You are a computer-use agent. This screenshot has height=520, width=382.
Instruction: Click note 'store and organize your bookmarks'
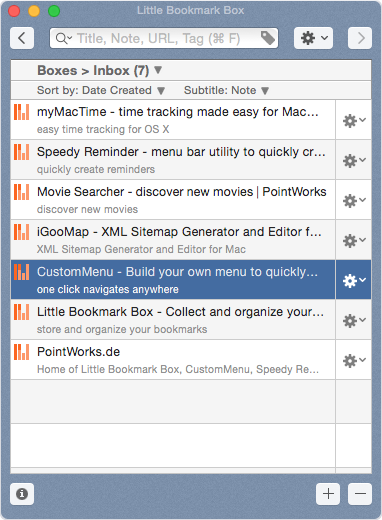tap(122, 329)
